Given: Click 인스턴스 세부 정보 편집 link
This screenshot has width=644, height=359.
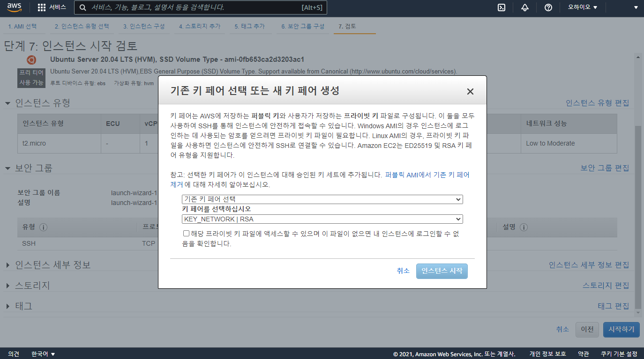Looking at the screenshot, I should (x=589, y=265).
